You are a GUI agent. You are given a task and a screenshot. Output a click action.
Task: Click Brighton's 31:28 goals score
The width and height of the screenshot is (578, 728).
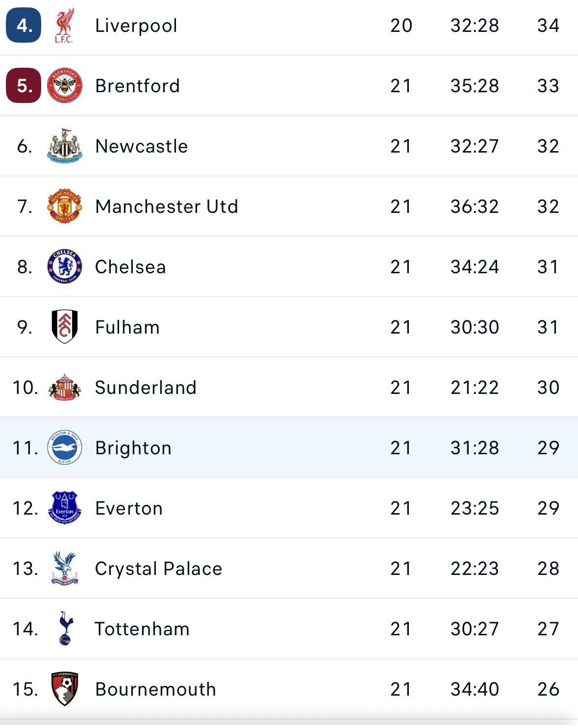pos(475,448)
